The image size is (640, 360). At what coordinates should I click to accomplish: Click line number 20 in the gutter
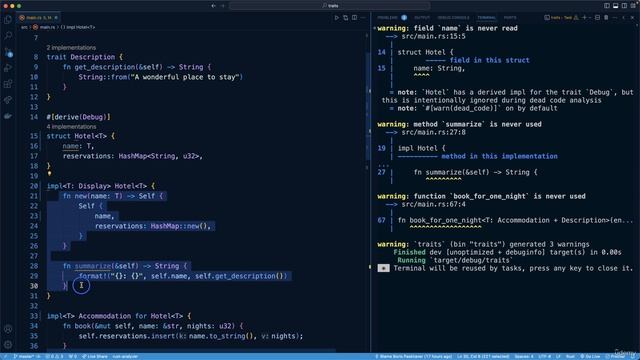[33, 186]
